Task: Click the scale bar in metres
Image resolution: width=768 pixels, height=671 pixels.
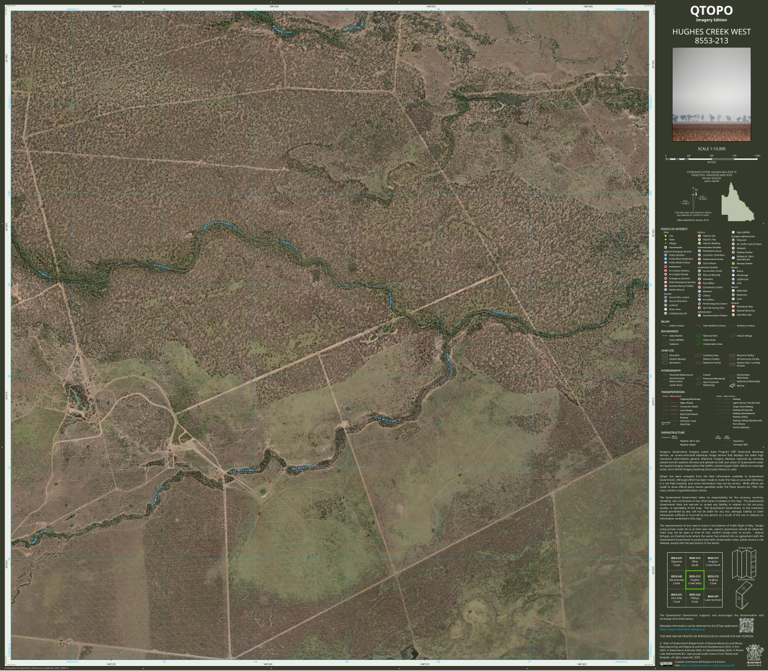Action: click(712, 159)
